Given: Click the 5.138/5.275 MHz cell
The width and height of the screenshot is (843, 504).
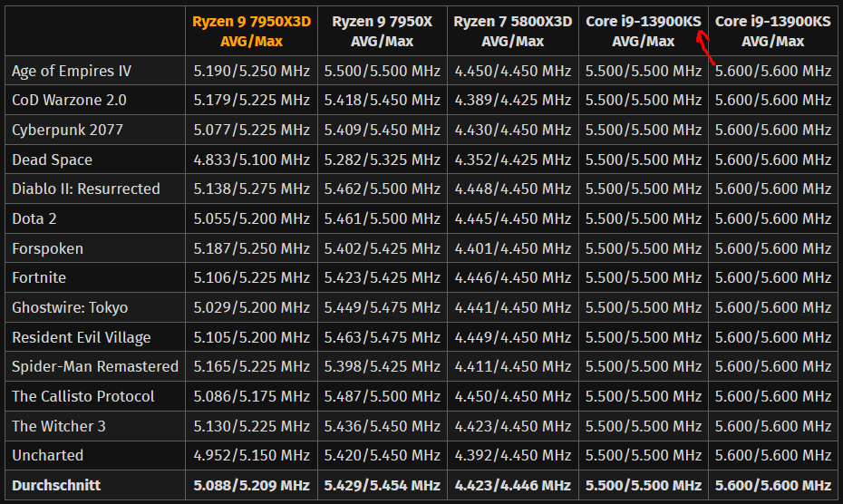Looking at the screenshot, I should pos(252,189).
